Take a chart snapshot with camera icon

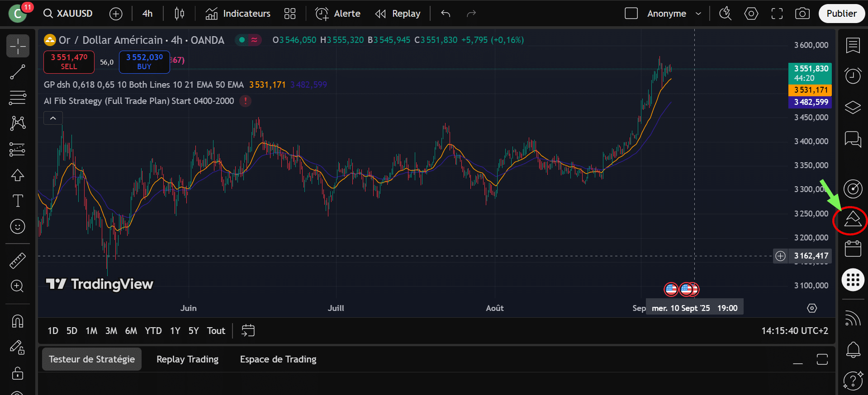(802, 14)
